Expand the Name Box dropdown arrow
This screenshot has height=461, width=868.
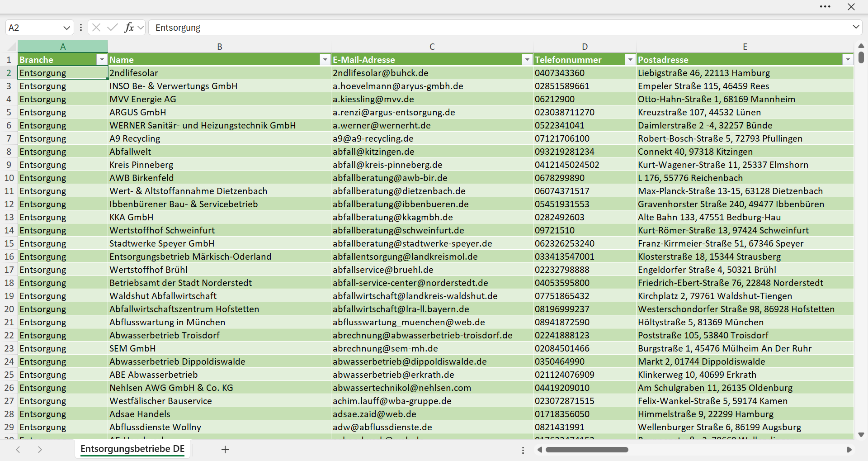click(x=66, y=28)
